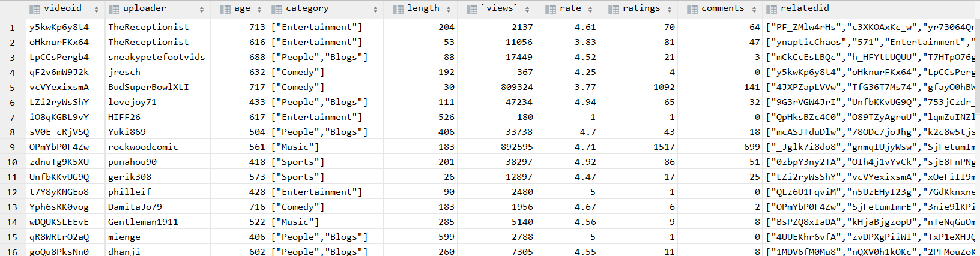Click videoid cell vcVYexixsmA
This screenshot has width=980, height=256.
point(59,87)
